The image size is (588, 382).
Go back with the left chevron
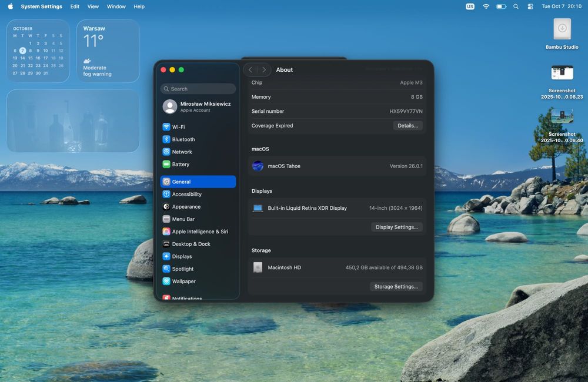250,70
